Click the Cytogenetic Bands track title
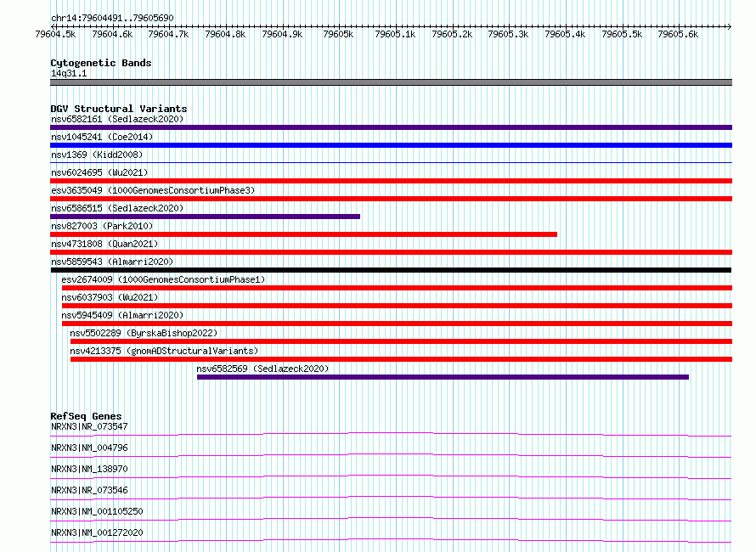This screenshot has height=552, width=756. (x=101, y=63)
